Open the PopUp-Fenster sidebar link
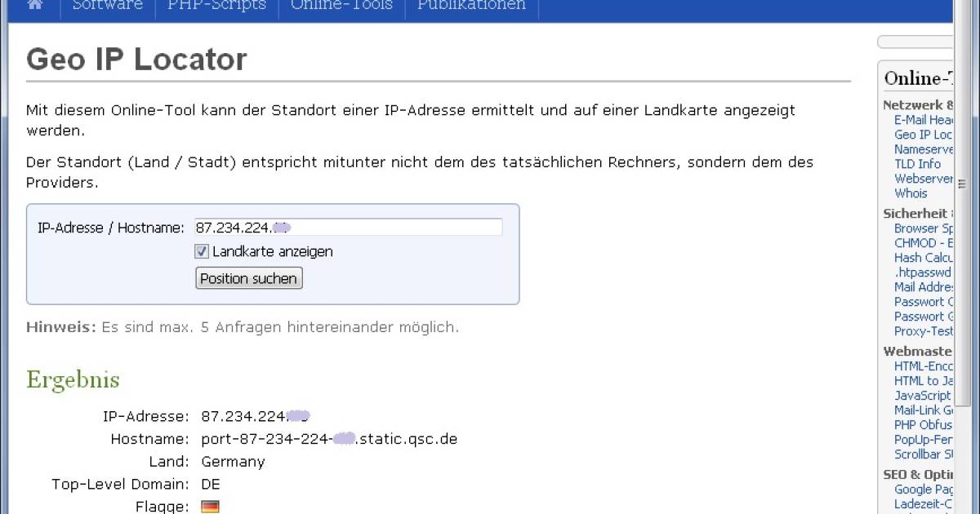 coord(924,440)
